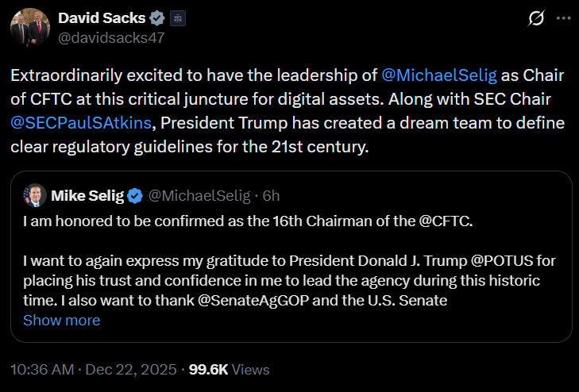
Task: Click gray @MichaelSelig handle in quote header
Action: (x=199, y=195)
